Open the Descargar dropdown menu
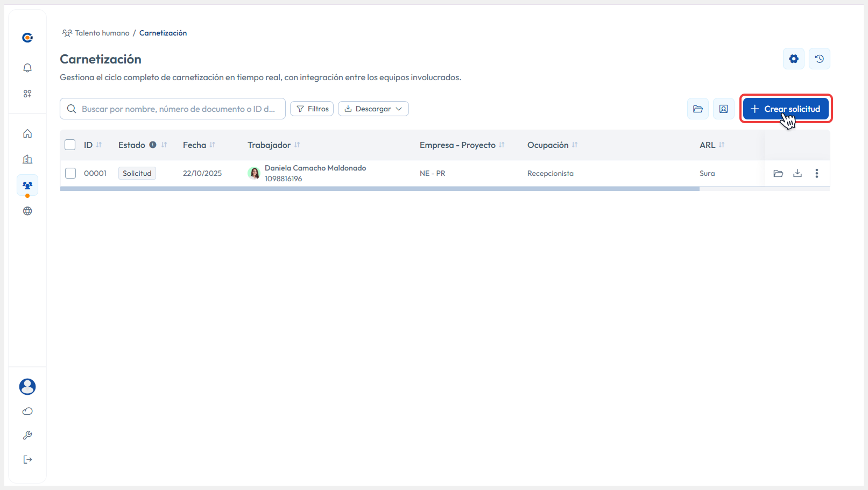 coord(373,108)
